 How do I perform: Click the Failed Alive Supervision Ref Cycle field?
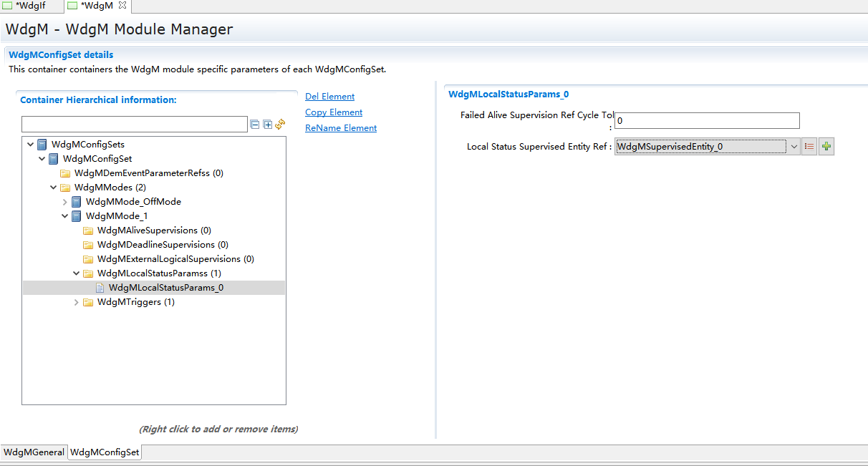click(706, 121)
